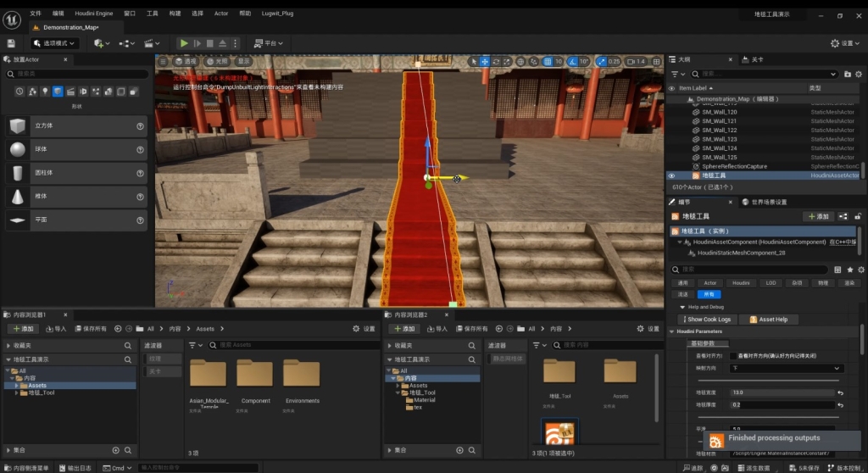Open the grid snap value 10 dropdown
The height and width of the screenshot is (473, 868).
[559, 62]
